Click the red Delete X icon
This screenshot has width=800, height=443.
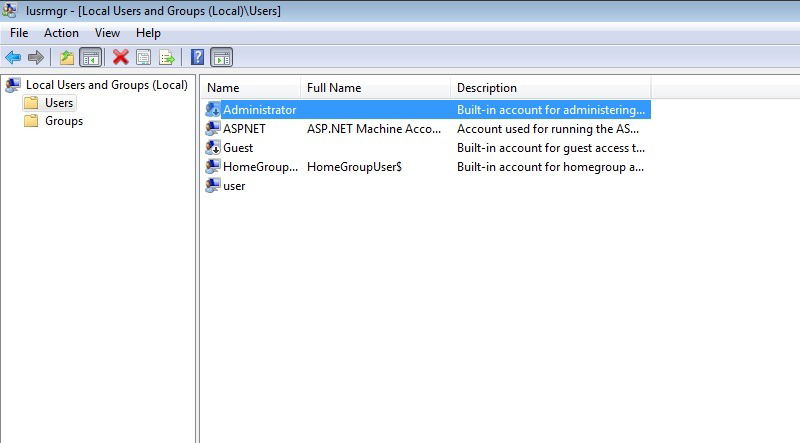coord(120,57)
